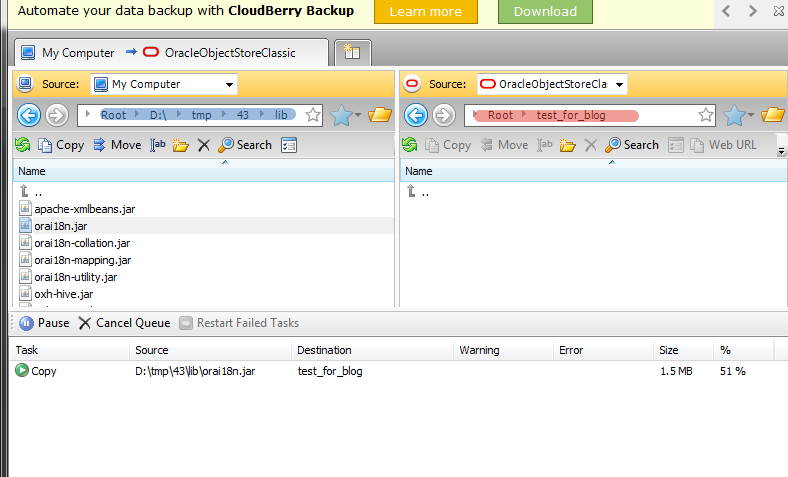
Task: Click the properties icon in right toolbar
Action: click(x=676, y=145)
